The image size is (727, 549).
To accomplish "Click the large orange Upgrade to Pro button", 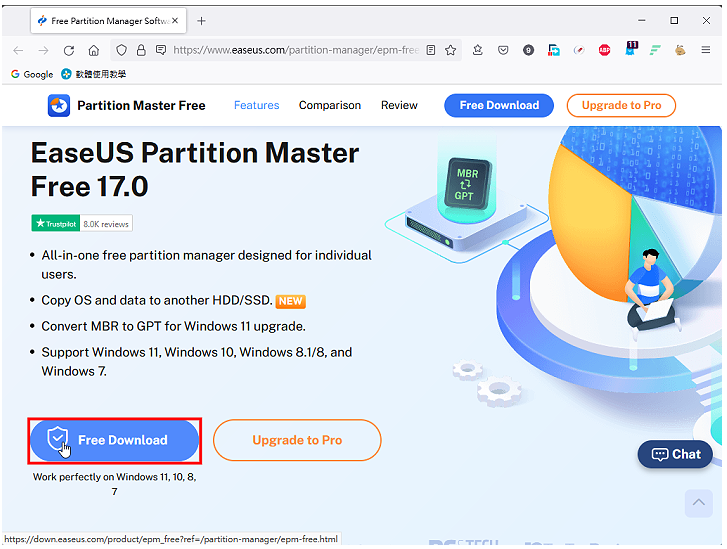I will 297,440.
